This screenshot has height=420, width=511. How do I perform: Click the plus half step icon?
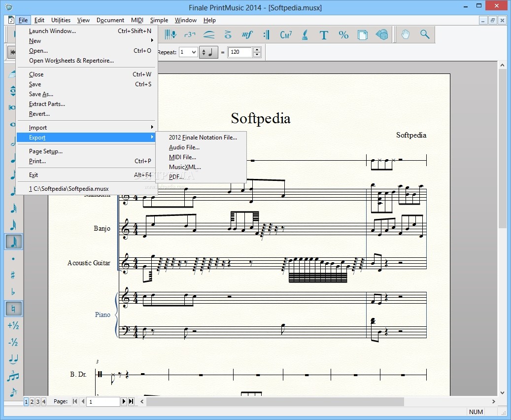(x=13, y=325)
